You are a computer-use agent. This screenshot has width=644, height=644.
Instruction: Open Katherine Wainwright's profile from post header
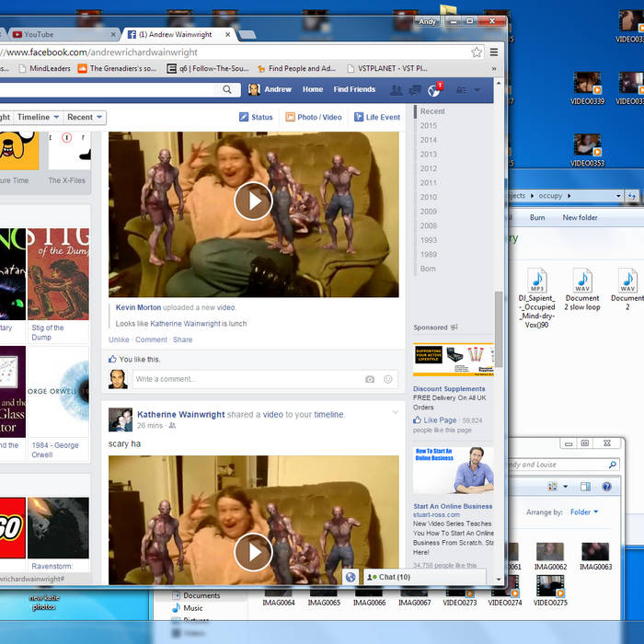(x=180, y=414)
